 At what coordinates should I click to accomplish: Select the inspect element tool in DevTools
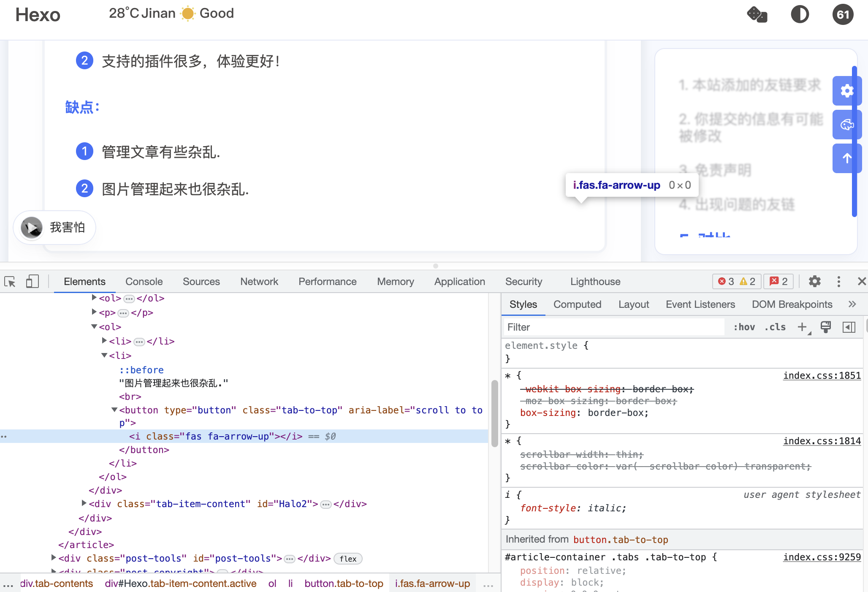[9, 282]
